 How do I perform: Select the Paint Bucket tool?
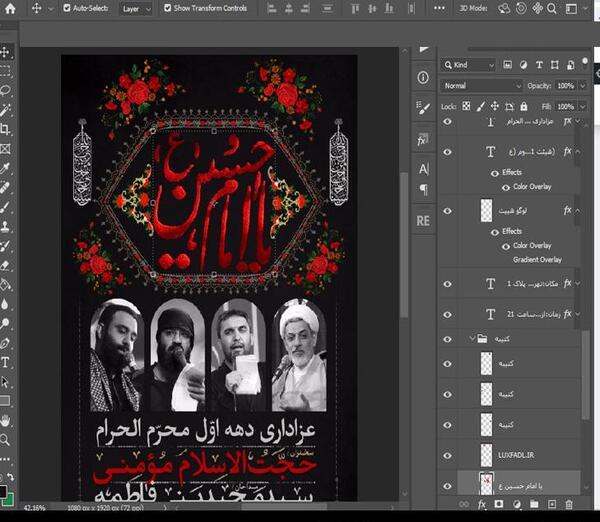[x=5, y=285]
